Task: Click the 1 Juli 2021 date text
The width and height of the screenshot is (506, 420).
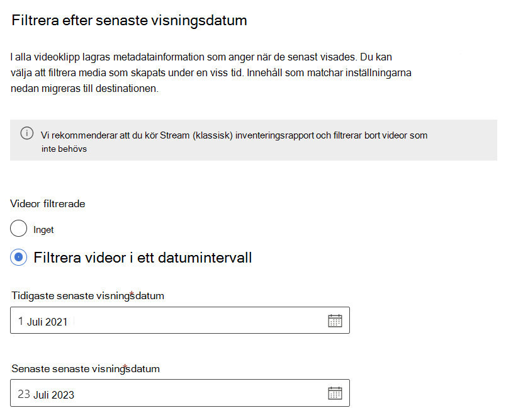Action: tap(43, 322)
